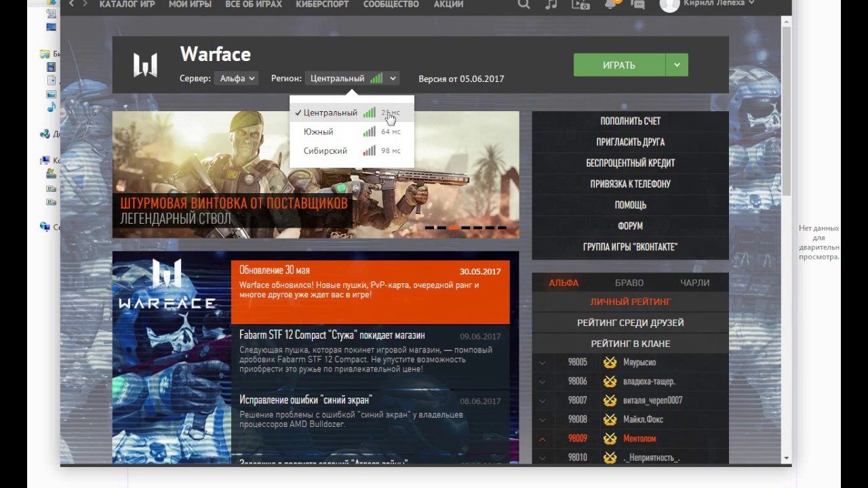Screen dimensions: 868x488
Task: Click Computer icon in Explorer sidebar
Action: coord(45,161)
